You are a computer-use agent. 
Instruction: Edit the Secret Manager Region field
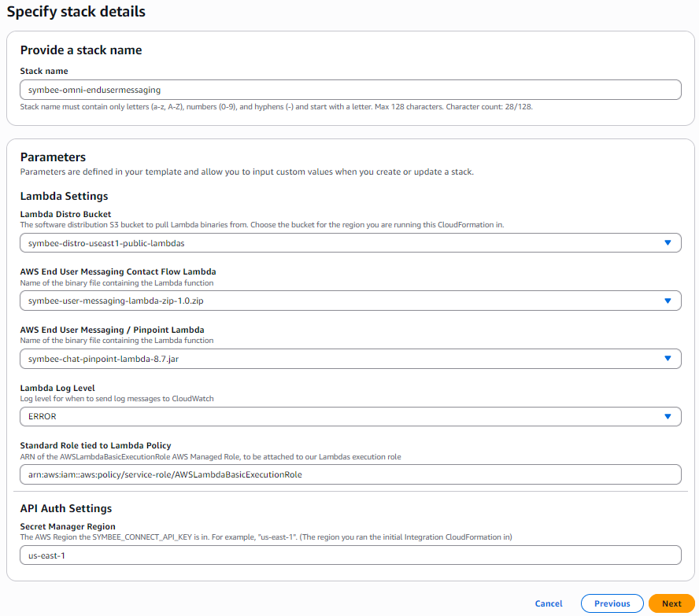click(x=350, y=555)
